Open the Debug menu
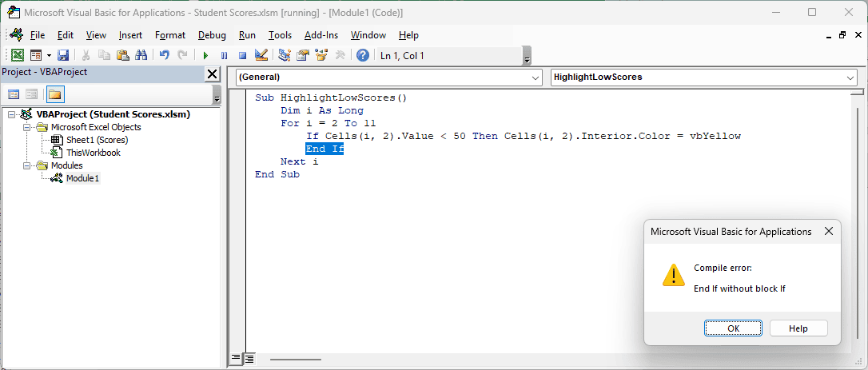This screenshot has height=370, width=868. (212, 35)
